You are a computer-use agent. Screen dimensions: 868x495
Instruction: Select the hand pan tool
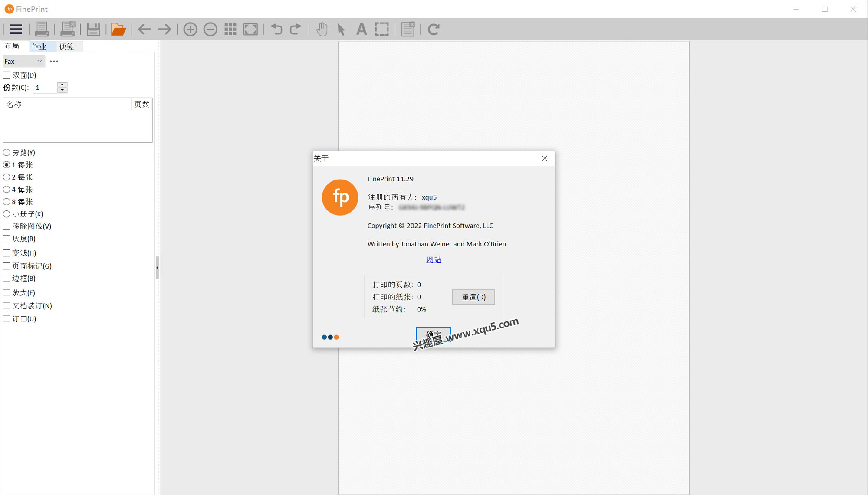pos(322,29)
